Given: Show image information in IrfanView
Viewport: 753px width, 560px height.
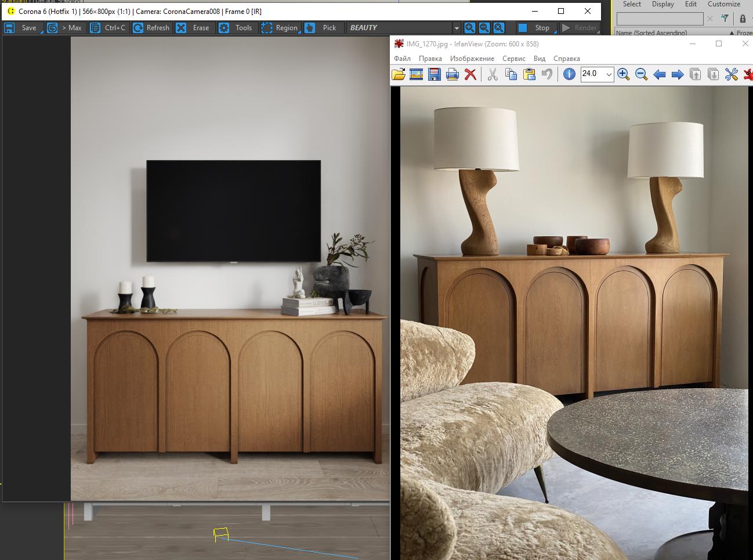Looking at the screenshot, I should [569, 74].
